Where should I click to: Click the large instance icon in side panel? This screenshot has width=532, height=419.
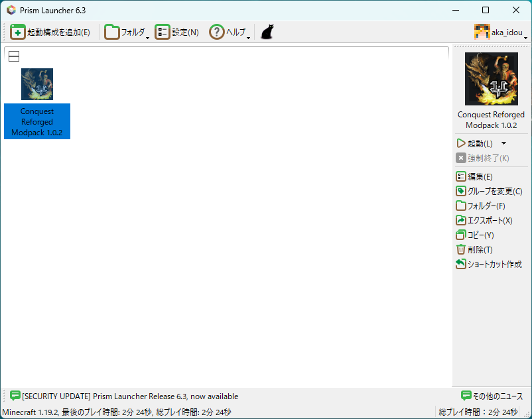492,79
